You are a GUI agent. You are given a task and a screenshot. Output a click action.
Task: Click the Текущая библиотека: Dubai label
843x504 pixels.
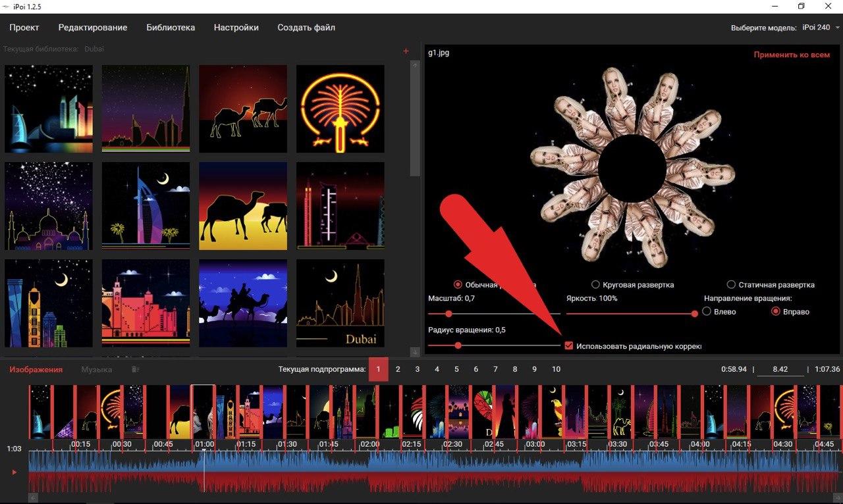point(54,49)
